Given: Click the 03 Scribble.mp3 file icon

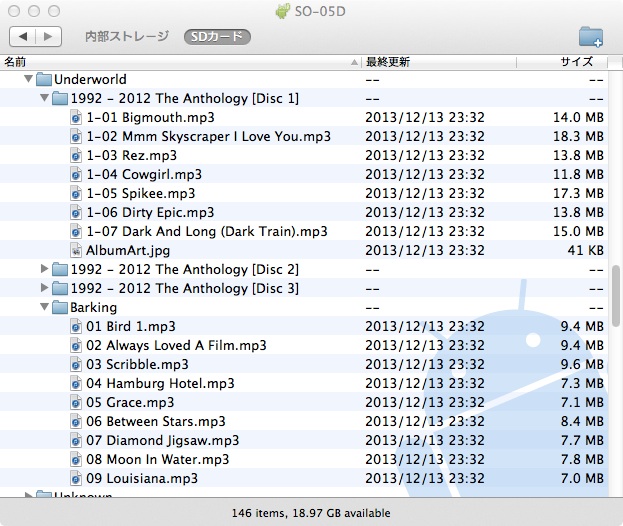Looking at the screenshot, I should pos(76,365).
